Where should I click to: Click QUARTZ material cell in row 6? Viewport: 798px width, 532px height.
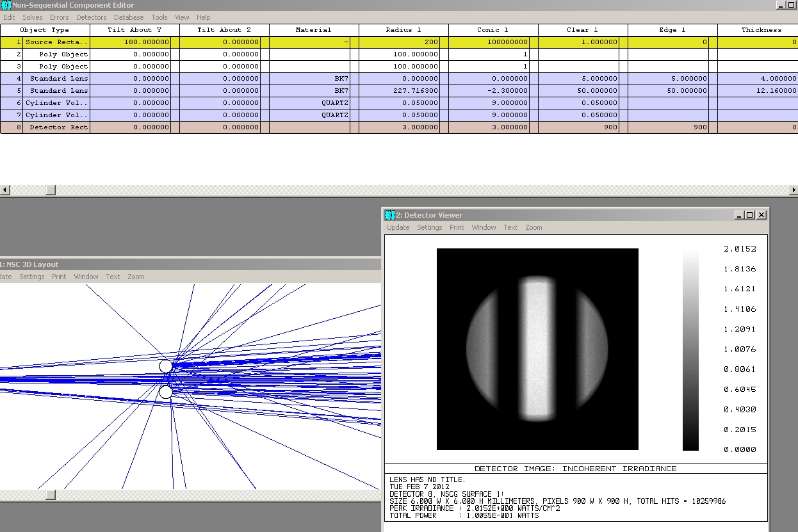tap(310, 103)
